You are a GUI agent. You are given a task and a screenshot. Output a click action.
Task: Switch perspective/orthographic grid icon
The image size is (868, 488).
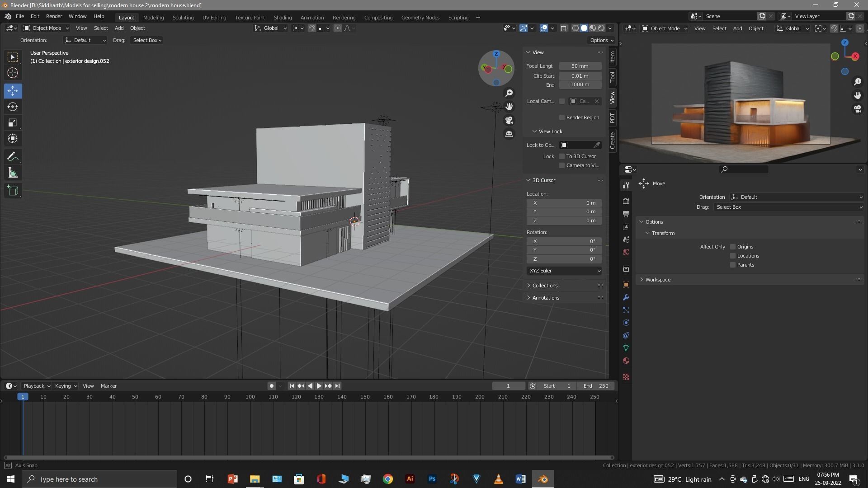click(x=509, y=134)
